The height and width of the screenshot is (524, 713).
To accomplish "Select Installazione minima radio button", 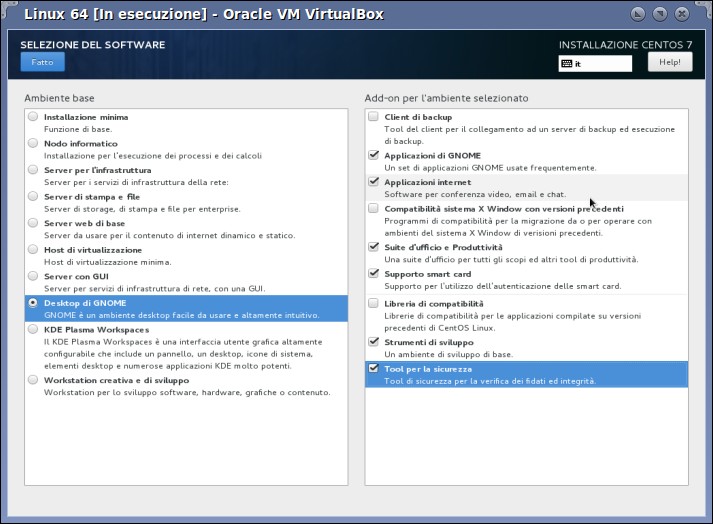I will tap(33, 116).
